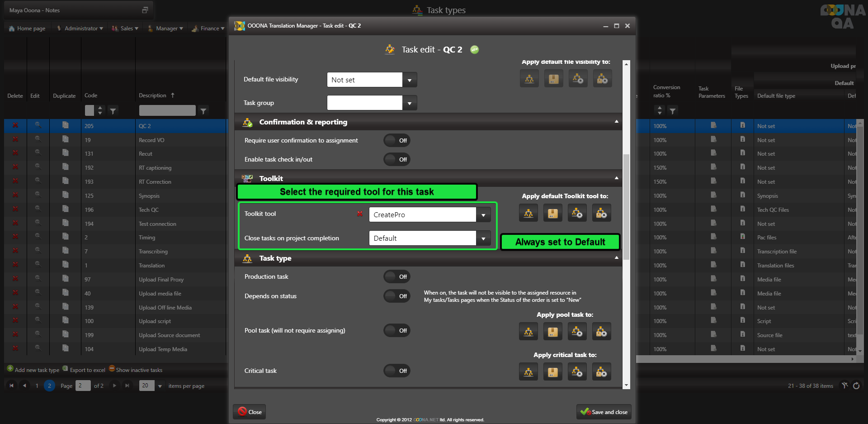Open the Administrator menu
Screen dimensions: 868x424
point(80,29)
